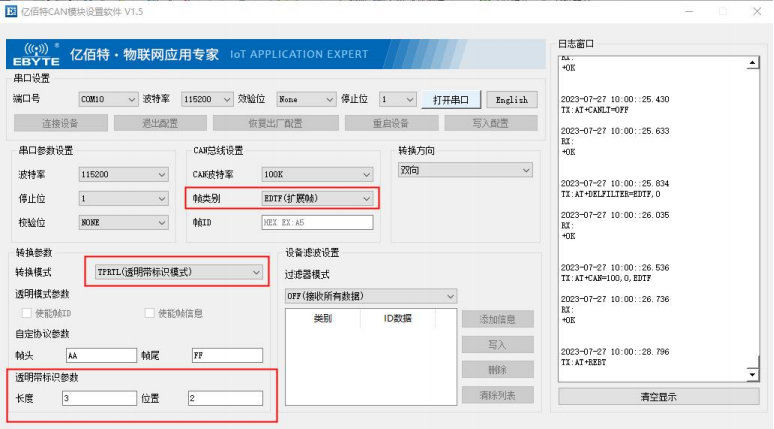This screenshot has height=429, width=774.
Task: Switch language with the English button
Action: coord(512,100)
